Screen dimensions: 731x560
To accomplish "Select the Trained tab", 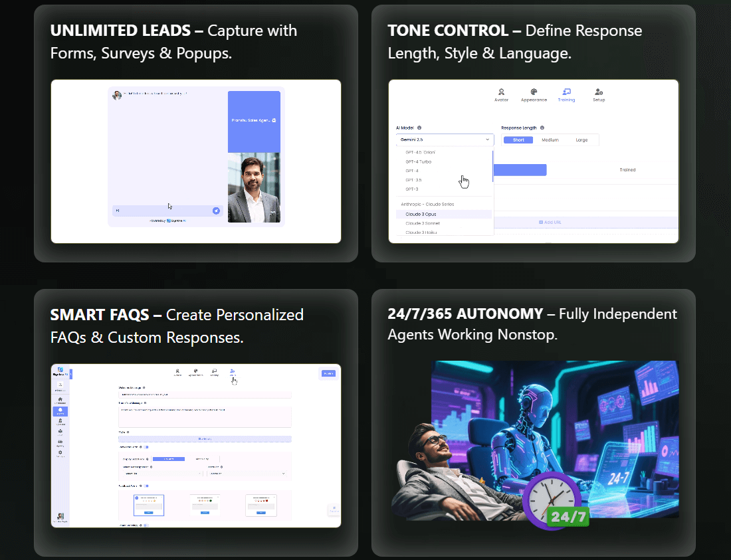I will [627, 170].
